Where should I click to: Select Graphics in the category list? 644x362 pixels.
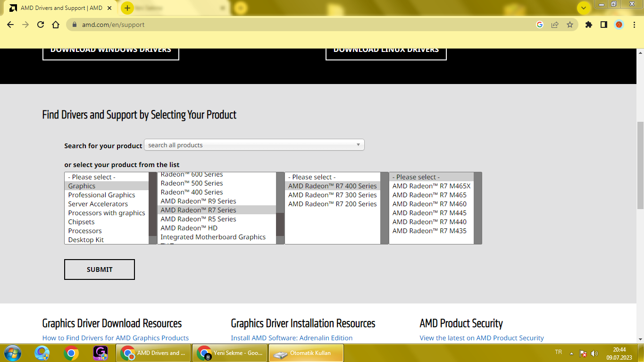(x=107, y=186)
